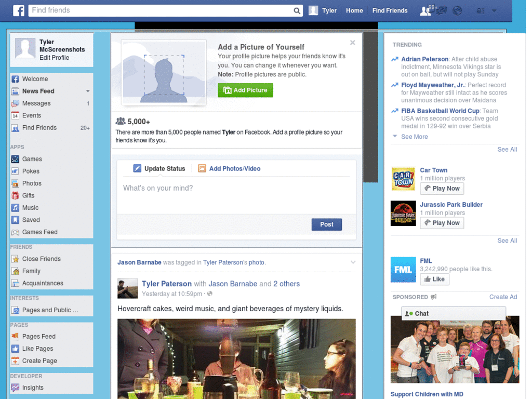Image resolution: width=532 pixels, height=399 pixels.
Task: Click Home in top navigation
Action: (354, 10)
